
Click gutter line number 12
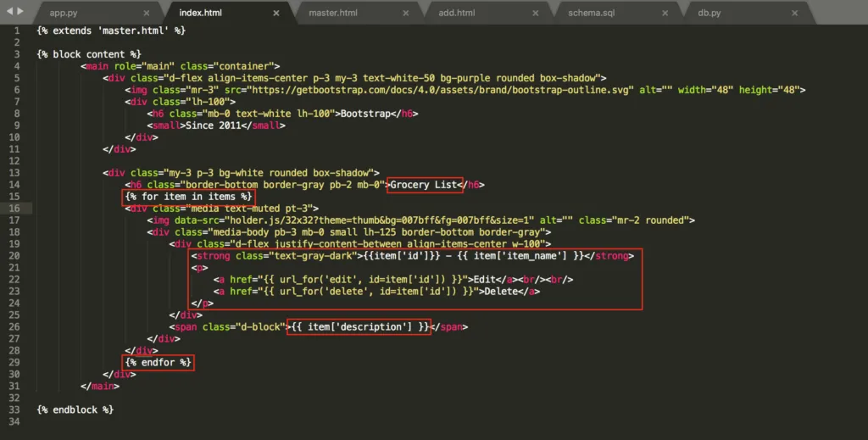click(14, 160)
